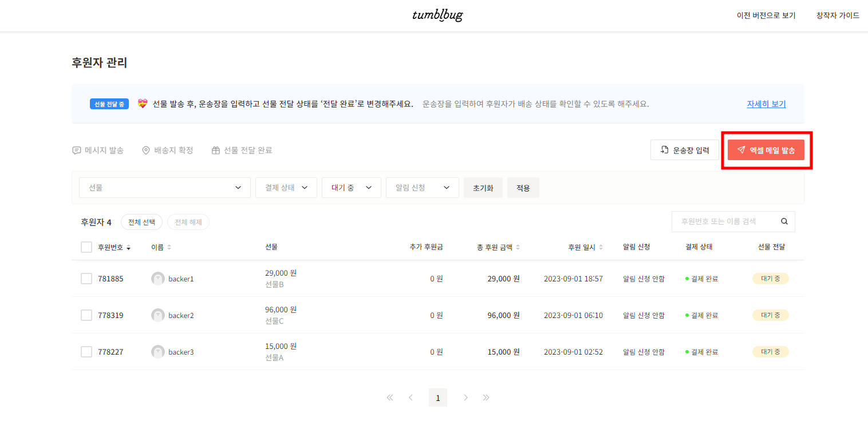Sort by 이름 column arrow
Viewport: 868px width, 433px height.
coord(169,248)
